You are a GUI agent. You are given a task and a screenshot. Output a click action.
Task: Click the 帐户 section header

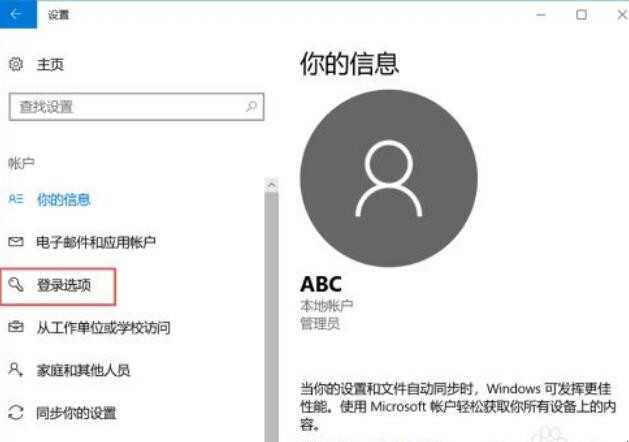coord(21,163)
